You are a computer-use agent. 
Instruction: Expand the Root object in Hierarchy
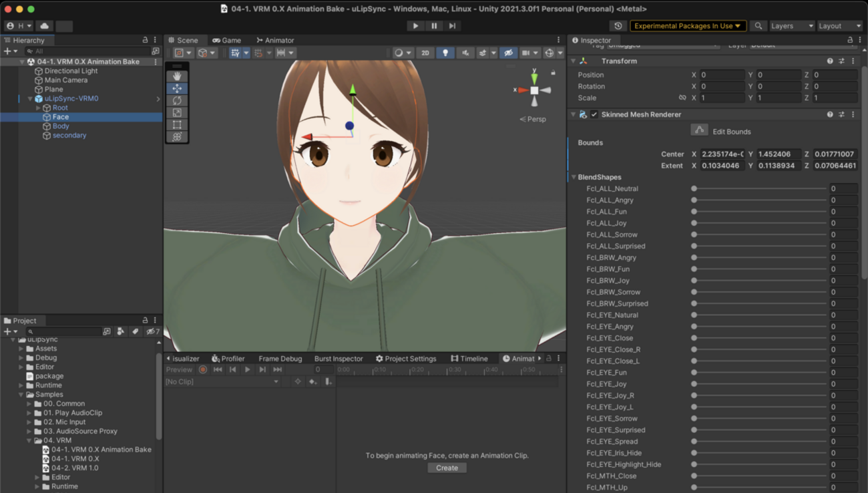pos(38,108)
